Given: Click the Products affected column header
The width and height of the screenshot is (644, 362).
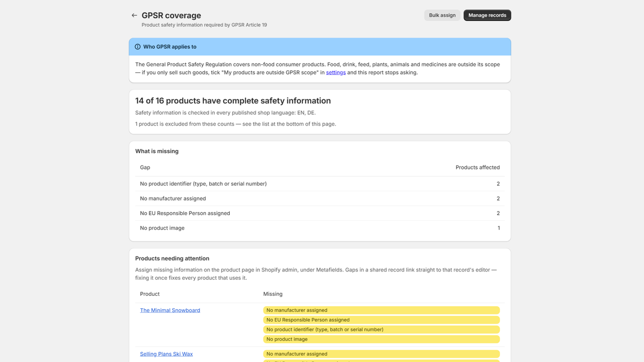Looking at the screenshot, I should [478, 168].
